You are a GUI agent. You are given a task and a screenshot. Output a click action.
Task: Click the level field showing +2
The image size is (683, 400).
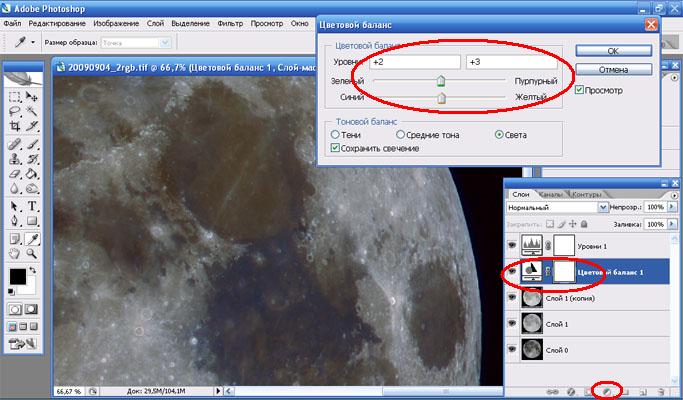415,62
